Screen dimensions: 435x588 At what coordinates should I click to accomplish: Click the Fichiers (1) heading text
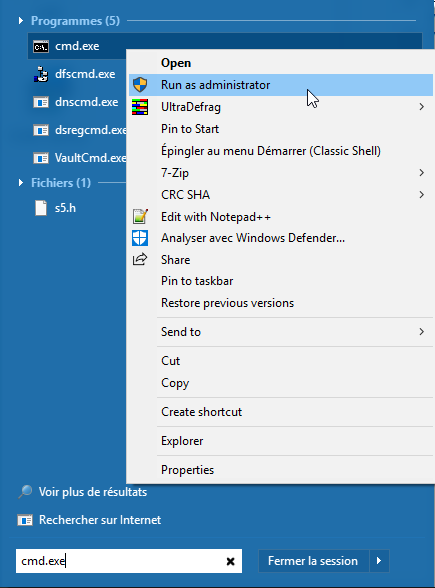click(x=61, y=183)
